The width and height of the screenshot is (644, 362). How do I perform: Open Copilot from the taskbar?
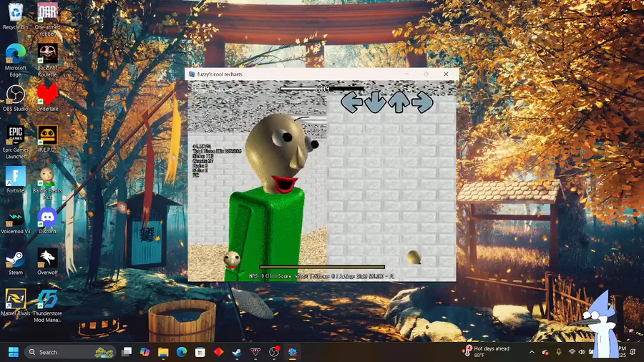click(x=145, y=352)
